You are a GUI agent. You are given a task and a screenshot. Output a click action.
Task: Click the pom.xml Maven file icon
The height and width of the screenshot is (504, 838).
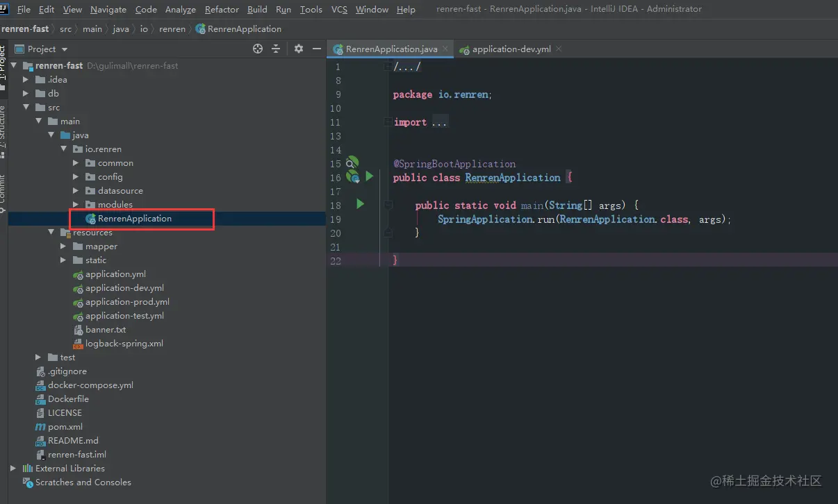tap(40, 427)
